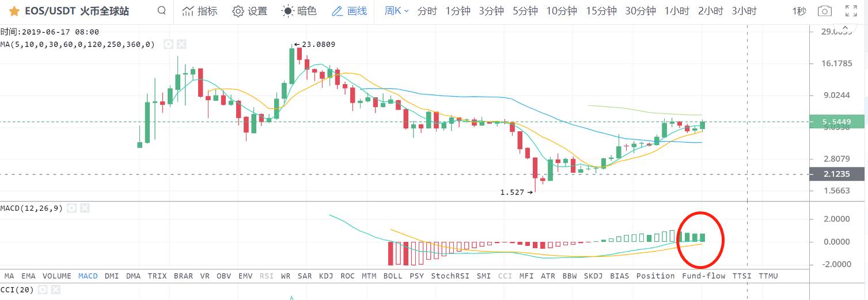This screenshot has height=300, width=868.
Task: Select the SAR indicator tab
Action: tap(305, 276)
